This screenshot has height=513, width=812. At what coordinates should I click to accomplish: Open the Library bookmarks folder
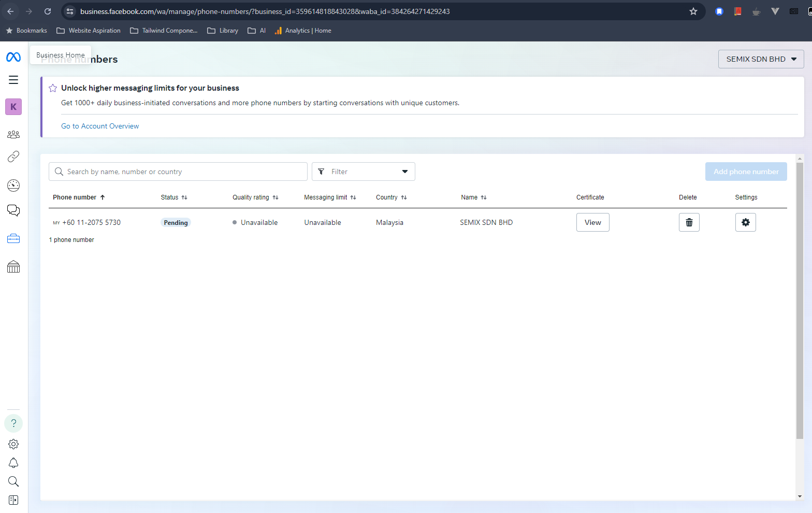pos(223,31)
